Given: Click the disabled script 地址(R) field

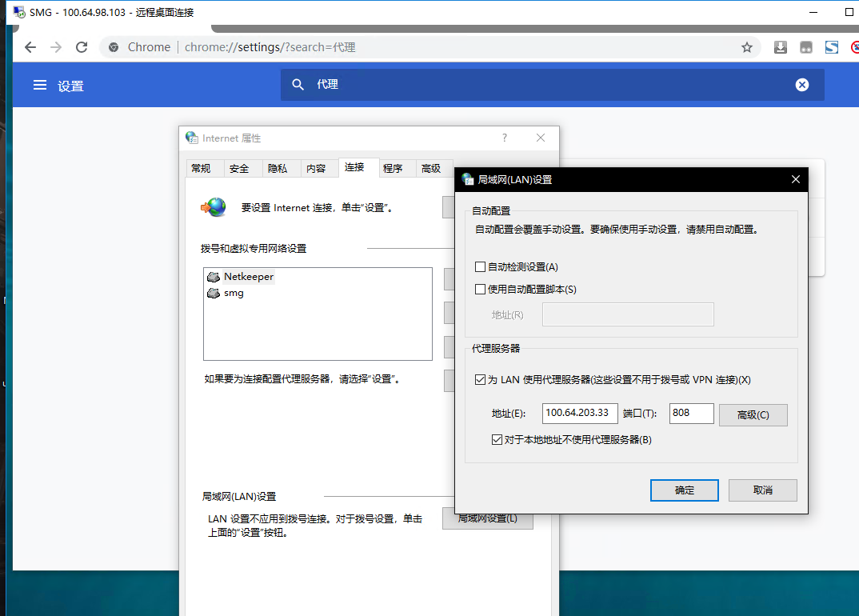Looking at the screenshot, I should (x=628, y=314).
